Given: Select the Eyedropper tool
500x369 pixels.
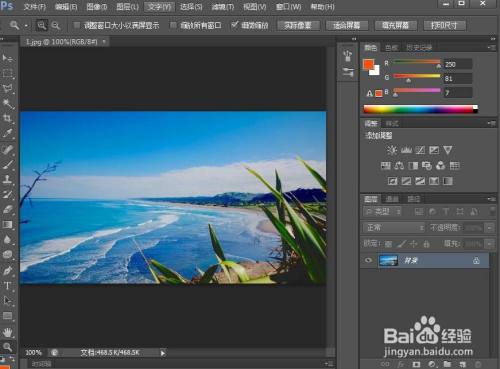Looking at the screenshot, I should click(7, 133).
